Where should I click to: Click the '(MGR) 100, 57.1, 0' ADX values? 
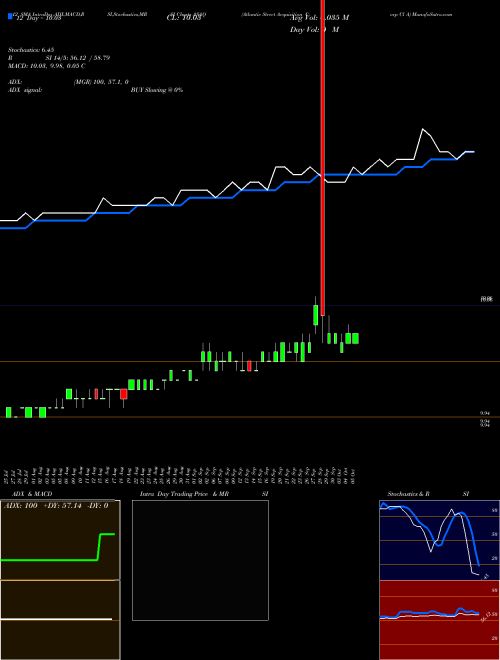point(101,82)
